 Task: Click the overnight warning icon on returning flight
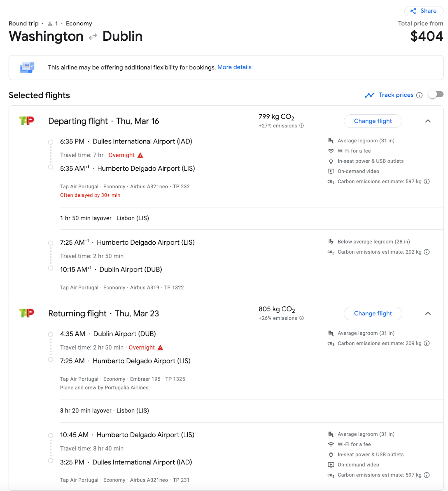pyautogui.click(x=160, y=347)
